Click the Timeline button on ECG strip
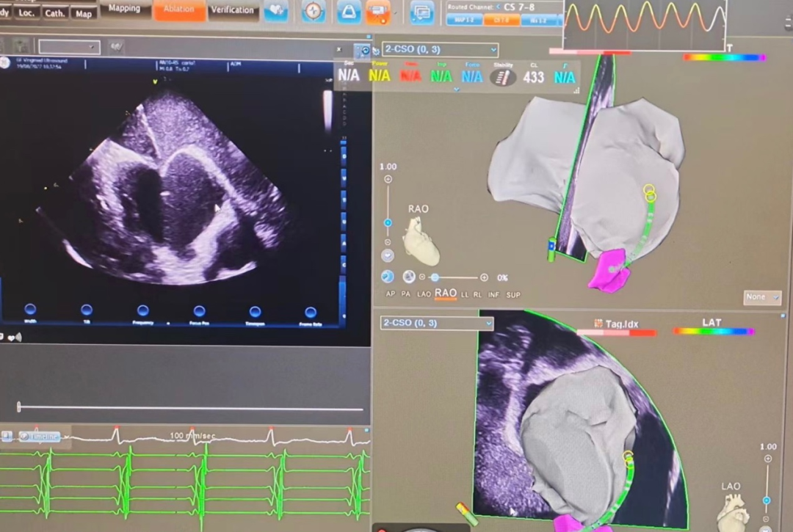The image size is (793, 532). (x=40, y=437)
